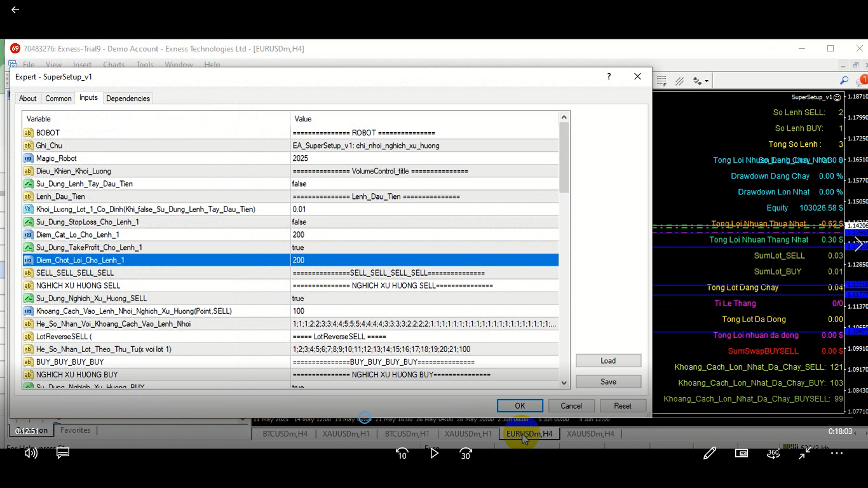
Task: Select the highlighted Diem_Chot_Loi_Cho_Lenh_1 row
Action: (290, 260)
